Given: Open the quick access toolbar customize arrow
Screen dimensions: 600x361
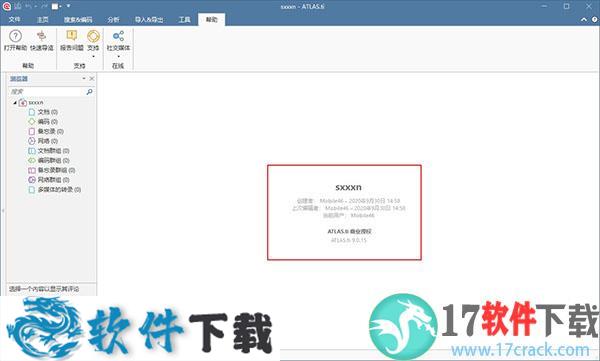Looking at the screenshot, I should point(68,6).
